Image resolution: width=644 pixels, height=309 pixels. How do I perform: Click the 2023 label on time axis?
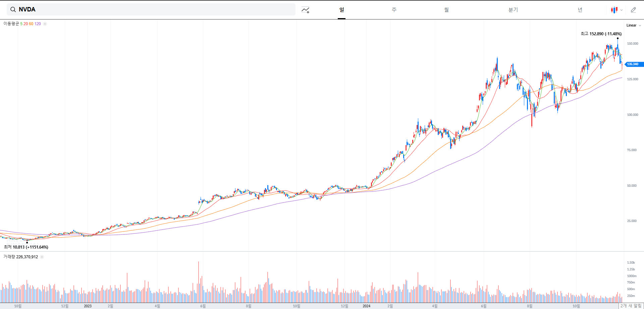[x=88, y=306]
